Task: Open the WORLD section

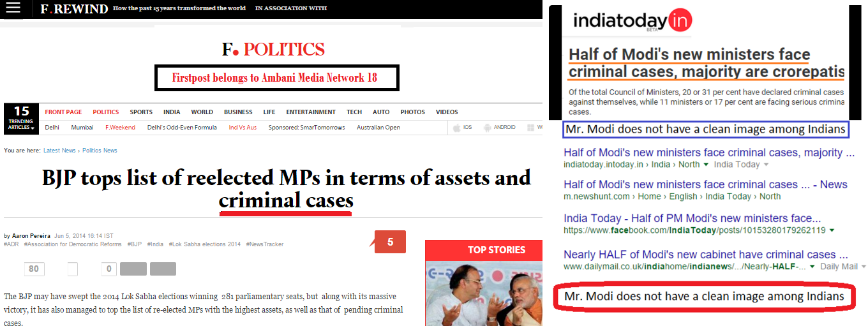Action: 202,112
